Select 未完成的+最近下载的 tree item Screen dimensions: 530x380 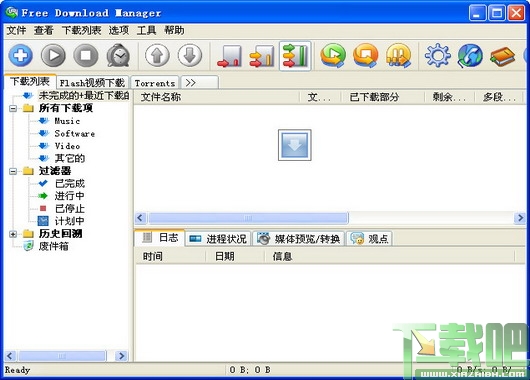(83, 96)
